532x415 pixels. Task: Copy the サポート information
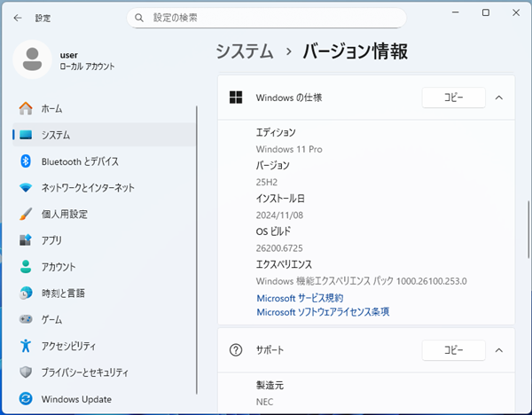[454, 350]
